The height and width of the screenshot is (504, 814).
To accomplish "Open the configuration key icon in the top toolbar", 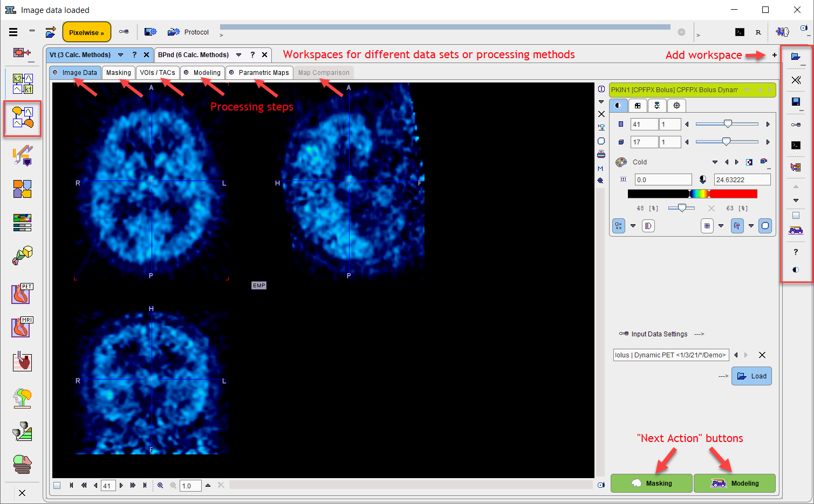I will coord(124,32).
